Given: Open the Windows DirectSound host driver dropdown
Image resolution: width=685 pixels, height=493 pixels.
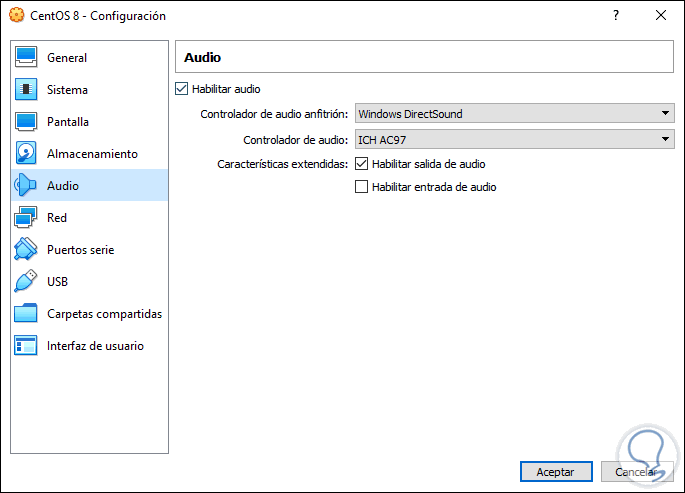Looking at the screenshot, I should pos(515,114).
